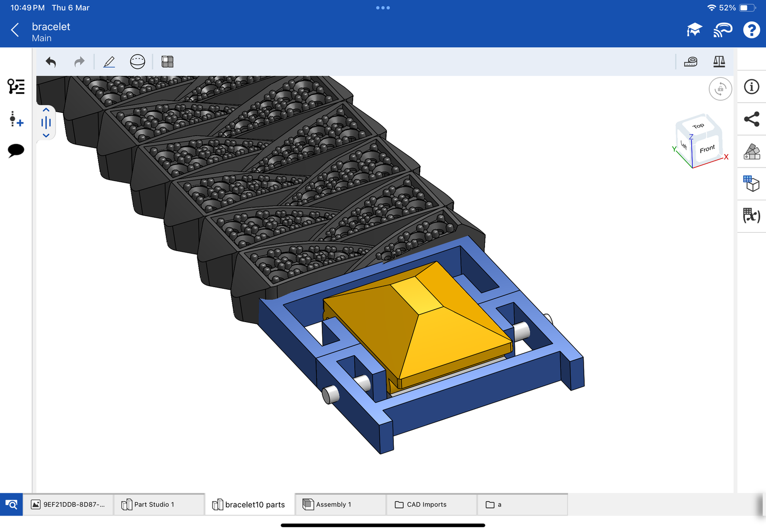Screen dimensions: 766x532
Task: Open the measure tool
Action: (691, 62)
